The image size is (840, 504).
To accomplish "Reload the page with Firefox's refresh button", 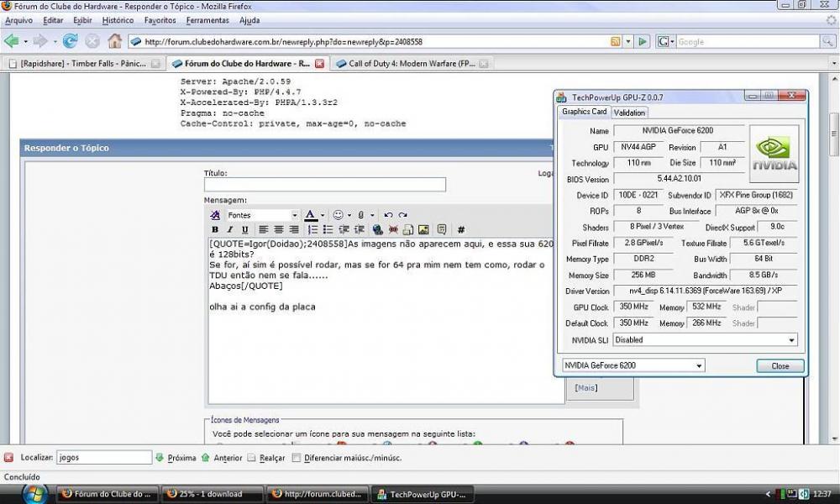I will (x=71, y=41).
